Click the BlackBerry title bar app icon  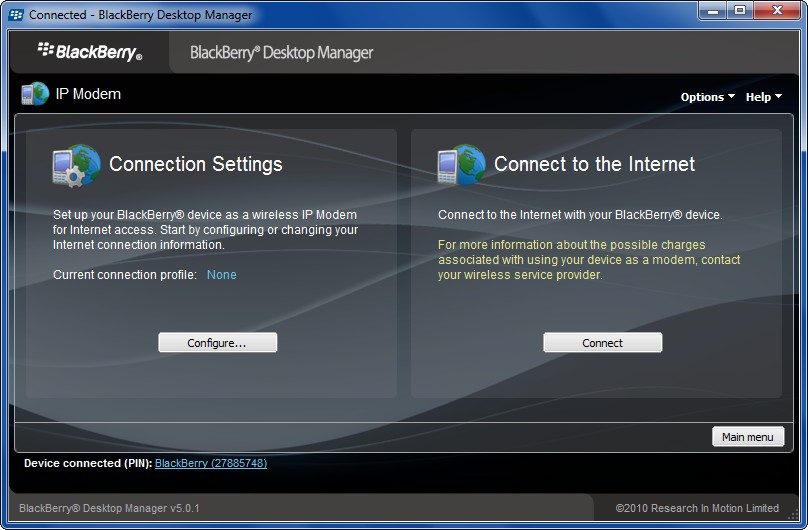tap(16, 14)
